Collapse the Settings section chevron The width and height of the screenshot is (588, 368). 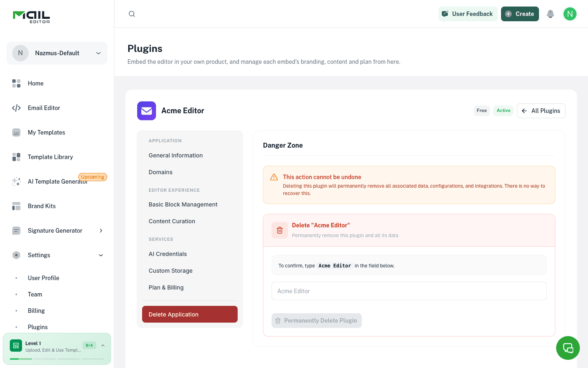(x=101, y=255)
